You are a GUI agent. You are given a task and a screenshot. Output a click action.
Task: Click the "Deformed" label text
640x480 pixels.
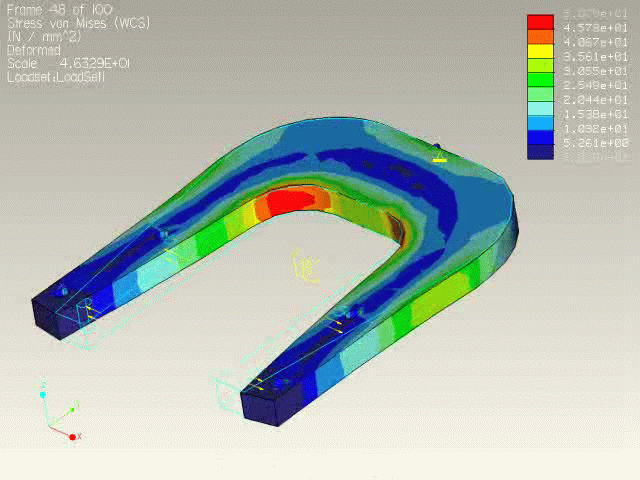34,49
